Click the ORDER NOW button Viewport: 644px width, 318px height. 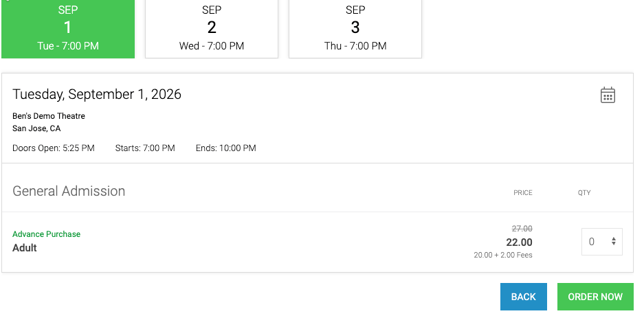pos(595,297)
